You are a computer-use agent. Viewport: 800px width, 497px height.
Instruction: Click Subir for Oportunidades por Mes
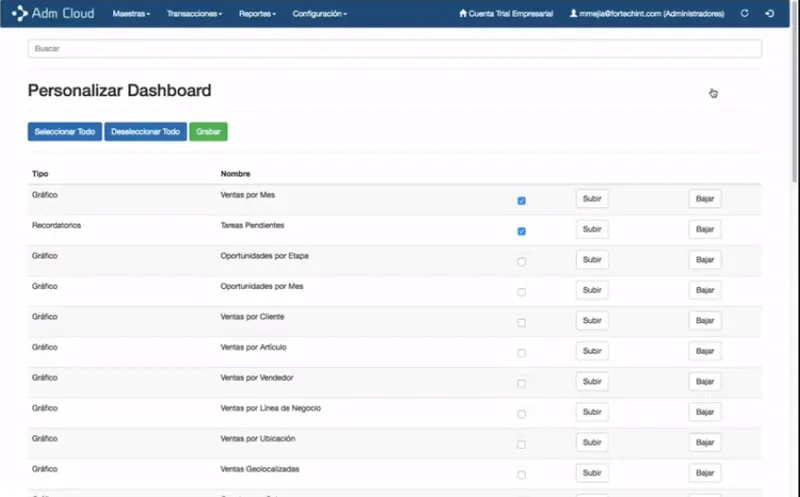point(592,290)
